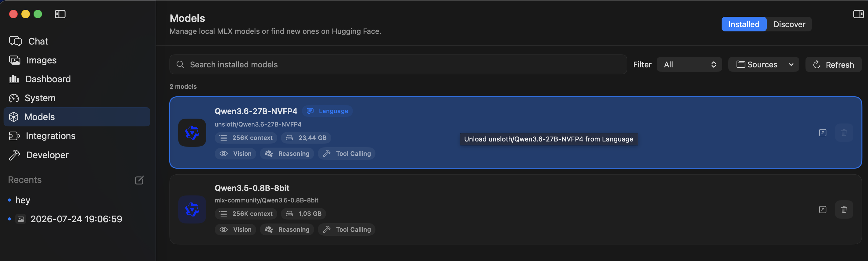Click the Language badge on Qwen3.6-27B-NVFP4
The width and height of the screenshot is (868, 261).
tap(328, 111)
